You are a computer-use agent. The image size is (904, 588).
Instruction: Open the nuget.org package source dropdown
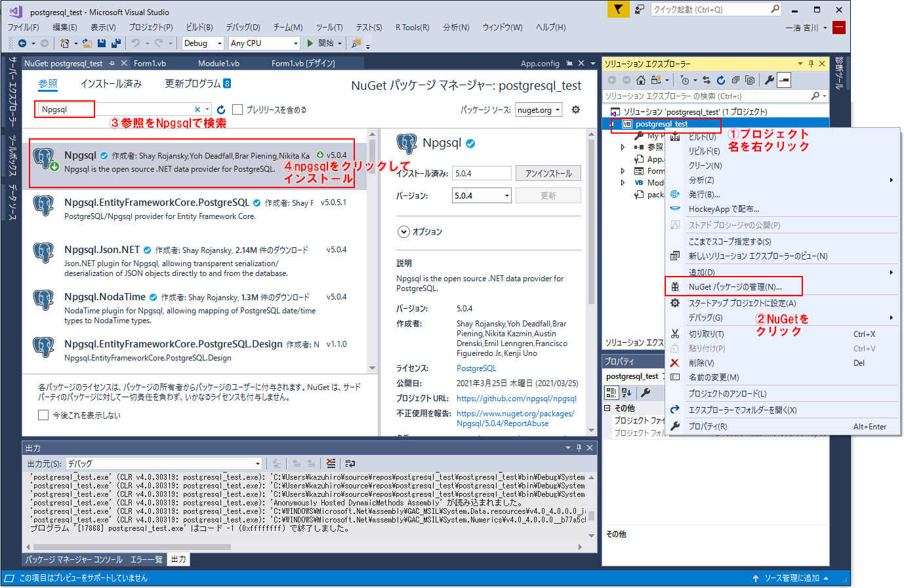tap(539, 110)
